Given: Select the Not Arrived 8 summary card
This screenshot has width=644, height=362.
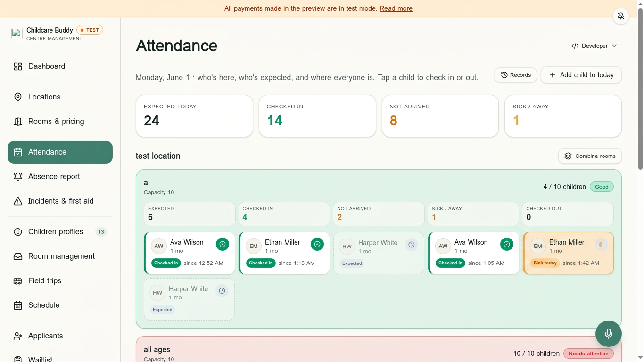Looking at the screenshot, I should pos(440,116).
